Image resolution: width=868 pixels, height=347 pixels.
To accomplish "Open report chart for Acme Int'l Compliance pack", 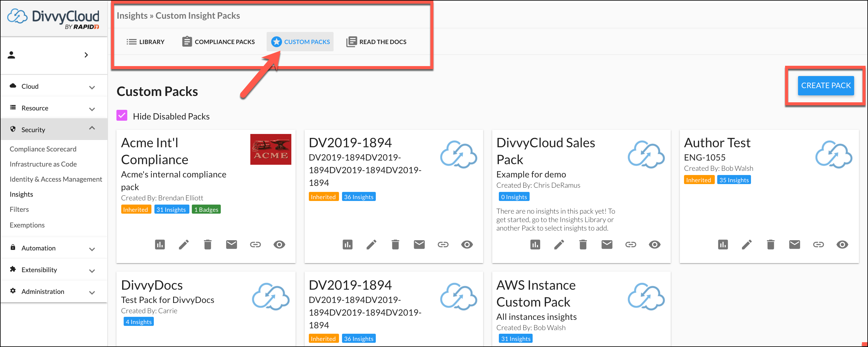I will (160, 244).
